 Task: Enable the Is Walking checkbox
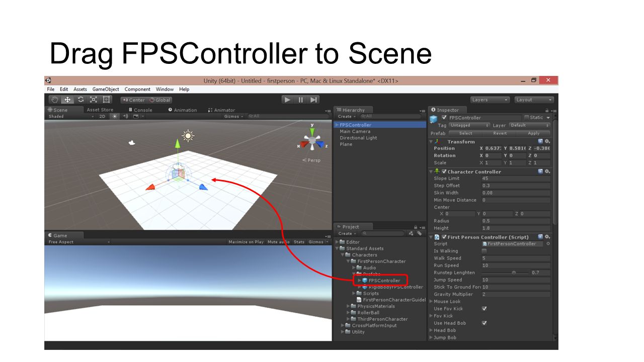click(x=484, y=251)
